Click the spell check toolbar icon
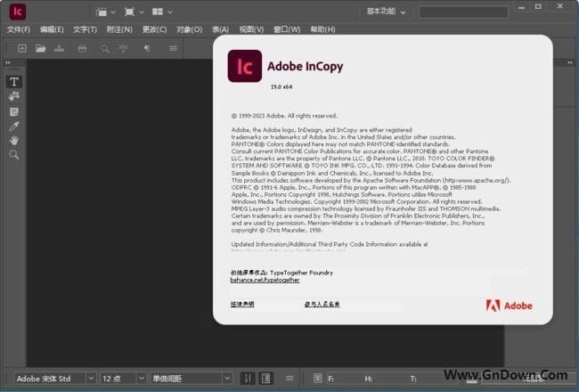The height and width of the screenshot is (392, 579). click(124, 48)
